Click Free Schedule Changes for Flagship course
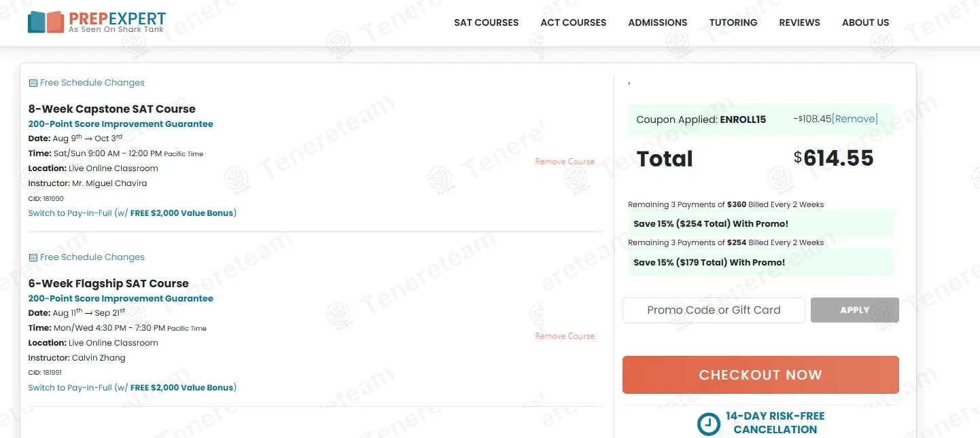 click(x=92, y=257)
